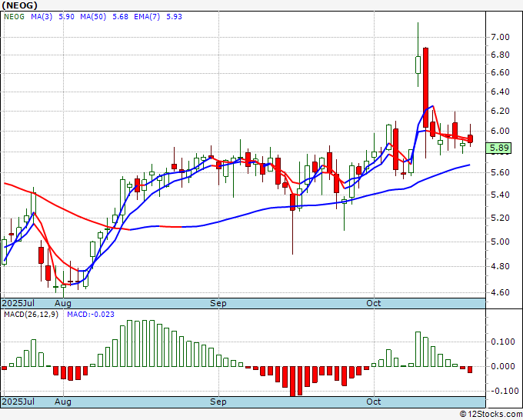Viewport: 523px width, 420px height.
Task: Click Sep on price chart date axis
Action: pyautogui.click(x=218, y=303)
